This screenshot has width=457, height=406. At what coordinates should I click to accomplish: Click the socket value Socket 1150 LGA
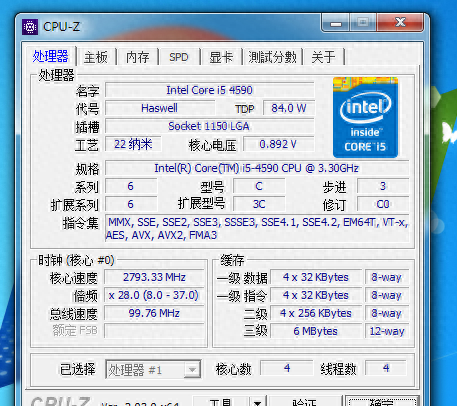(x=210, y=126)
